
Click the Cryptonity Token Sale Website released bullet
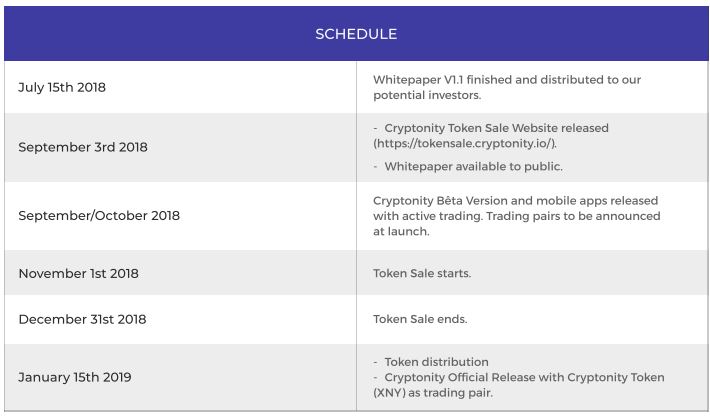click(496, 128)
